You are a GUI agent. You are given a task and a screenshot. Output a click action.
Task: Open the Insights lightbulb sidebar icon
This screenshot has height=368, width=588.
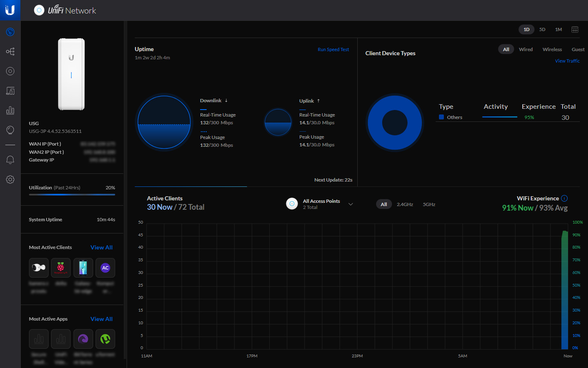10,130
